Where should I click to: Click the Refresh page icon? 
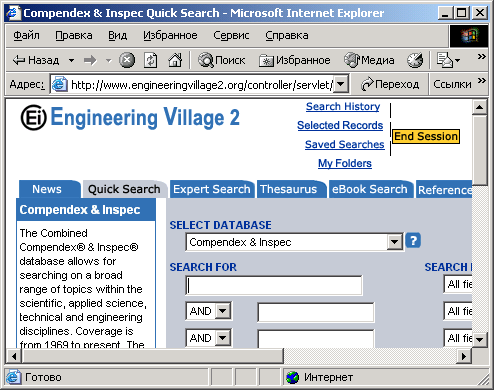[x=150, y=60]
